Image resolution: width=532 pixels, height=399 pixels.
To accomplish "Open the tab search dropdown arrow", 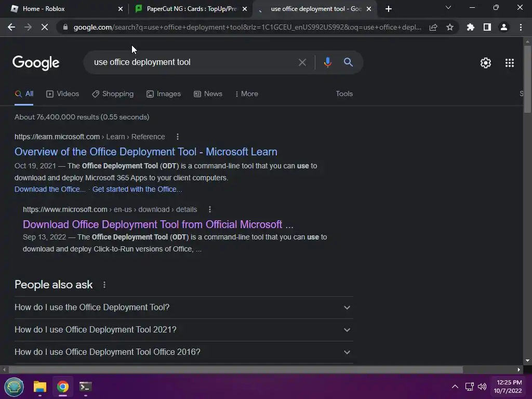I will click(448, 7).
